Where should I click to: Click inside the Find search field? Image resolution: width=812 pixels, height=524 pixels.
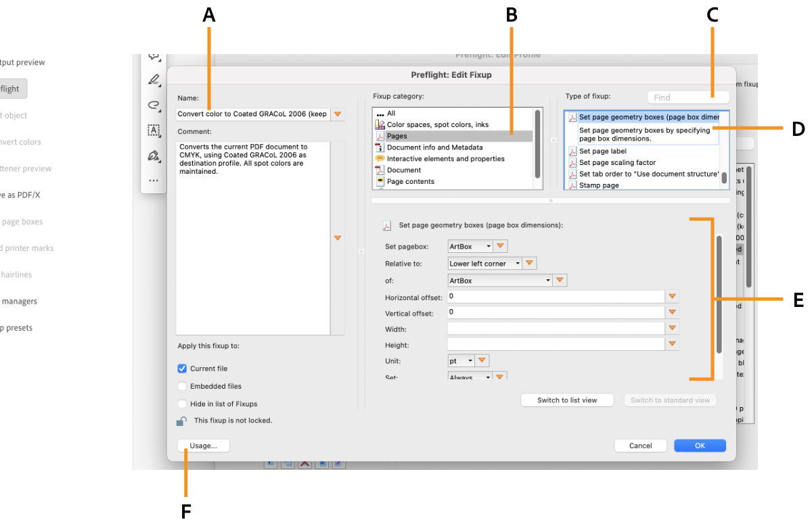click(688, 97)
